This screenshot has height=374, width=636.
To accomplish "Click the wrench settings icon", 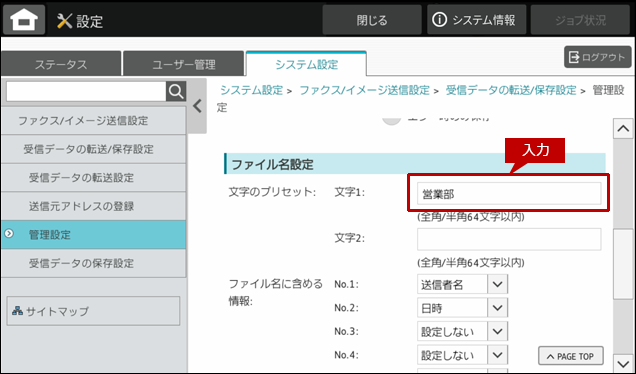I will (64, 21).
